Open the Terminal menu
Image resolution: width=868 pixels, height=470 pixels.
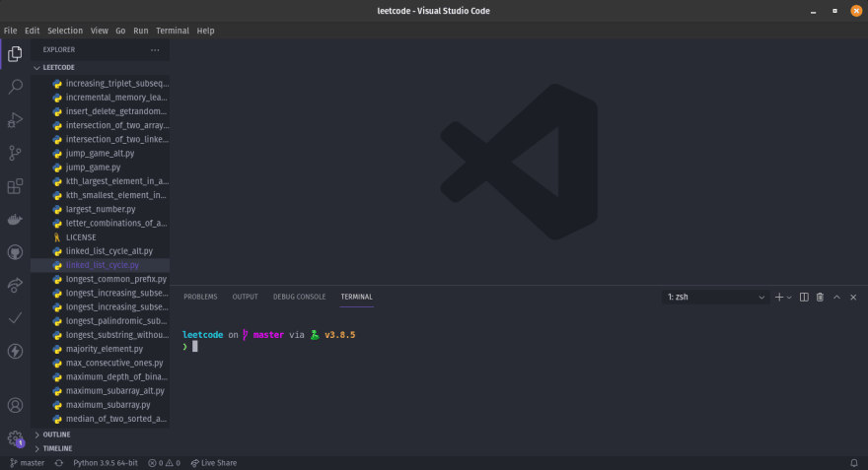[173, 31]
